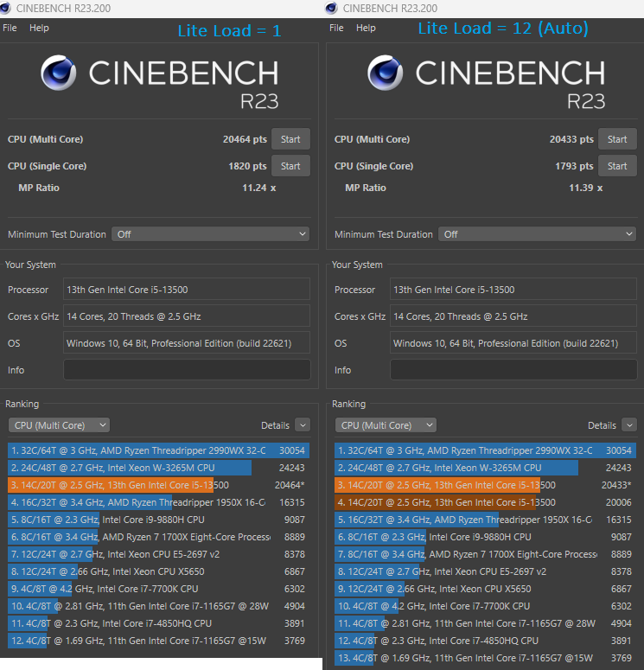
Task: Click Cores x GHz field in right window
Action: tap(513, 316)
